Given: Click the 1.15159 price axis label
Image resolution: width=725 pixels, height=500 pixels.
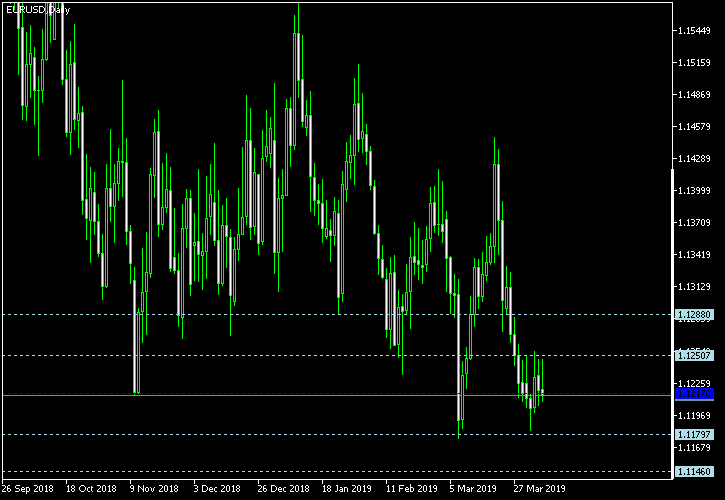Looking at the screenshot, I should coord(694,62).
